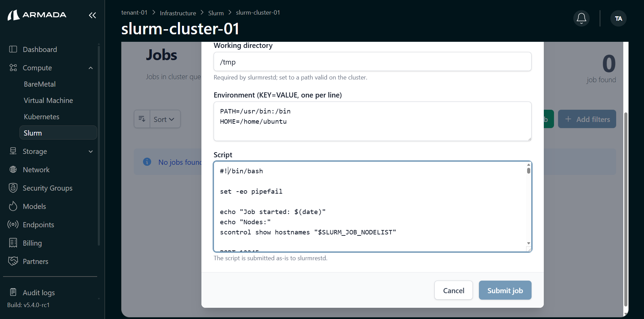Click the Armada logo

(37, 15)
